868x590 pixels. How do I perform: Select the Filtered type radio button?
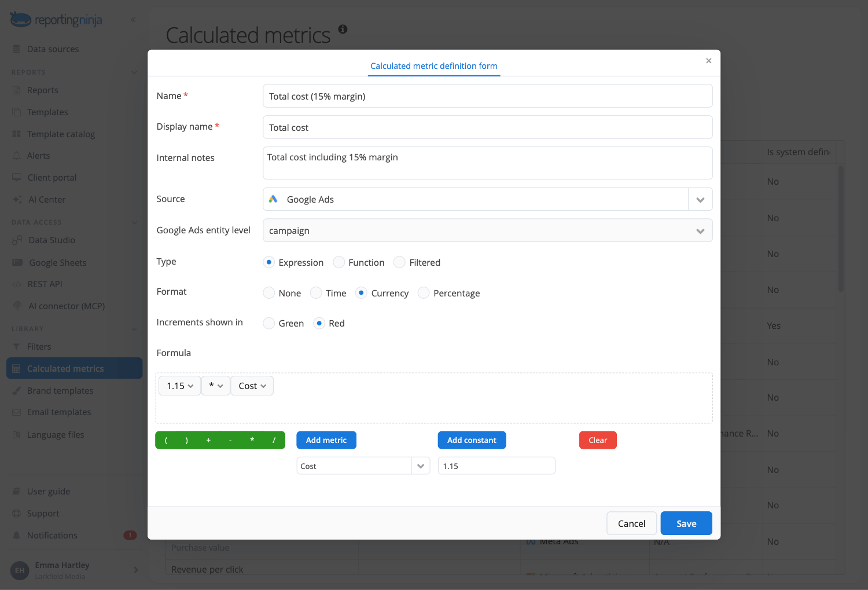[399, 262]
